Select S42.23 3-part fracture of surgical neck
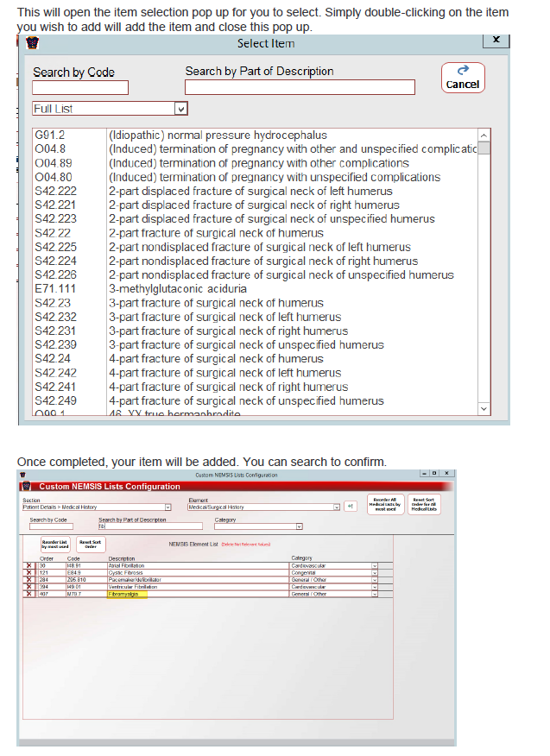The width and height of the screenshot is (550, 756). point(255,303)
